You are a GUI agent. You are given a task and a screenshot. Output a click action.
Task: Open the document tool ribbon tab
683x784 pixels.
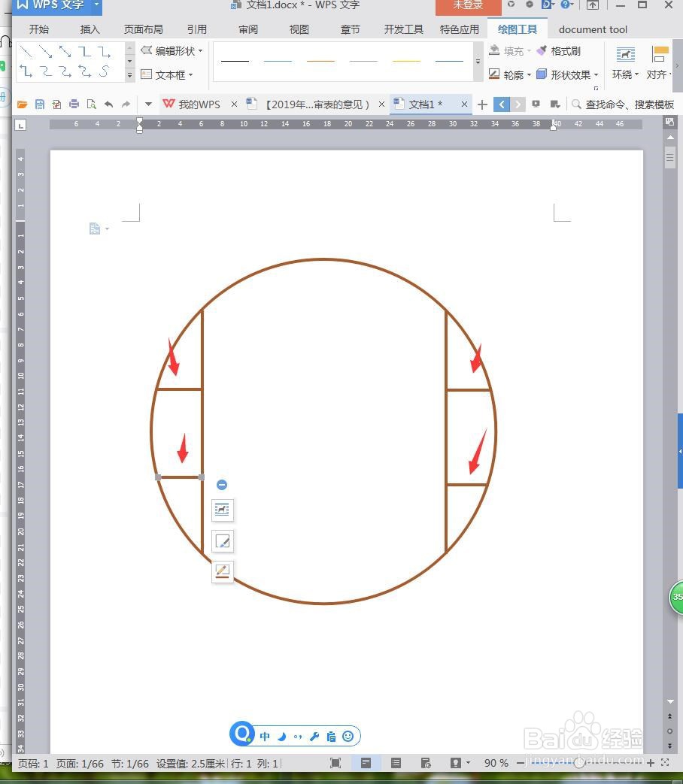[593, 29]
